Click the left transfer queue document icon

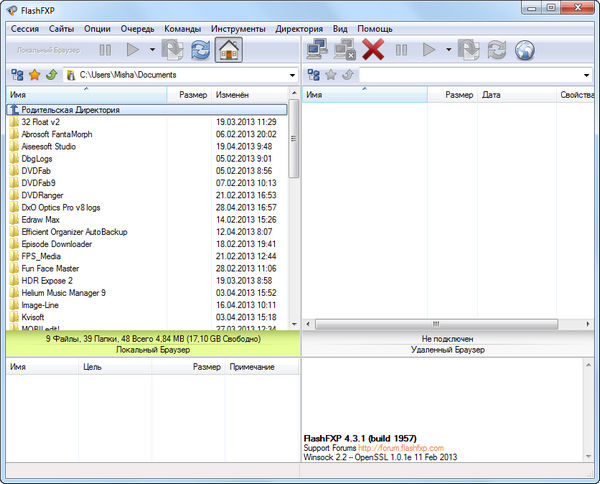click(172, 49)
